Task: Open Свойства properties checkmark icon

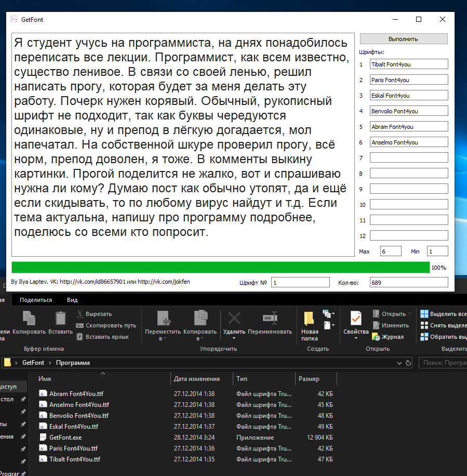Action: click(356, 319)
